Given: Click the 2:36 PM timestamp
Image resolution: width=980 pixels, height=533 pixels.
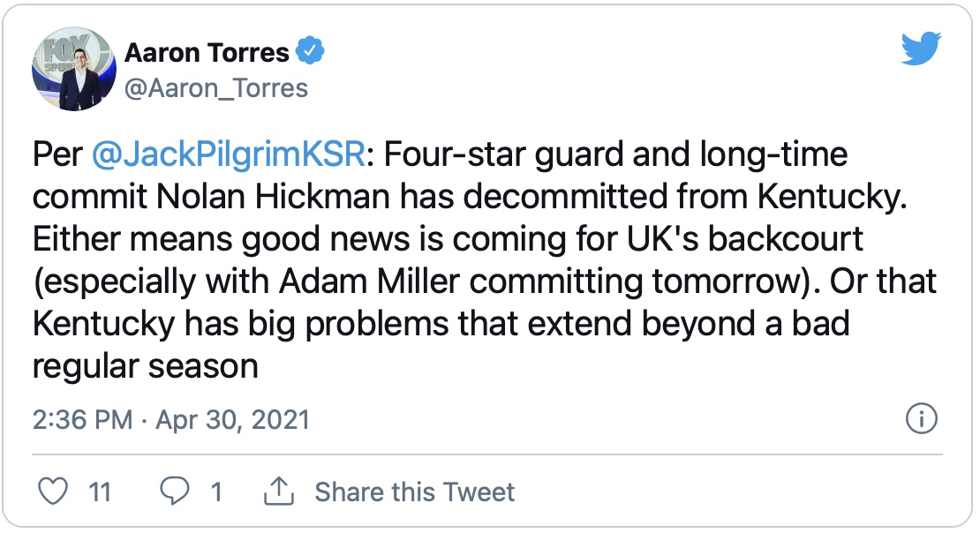Looking at the screenshot, I should point(83,419).
